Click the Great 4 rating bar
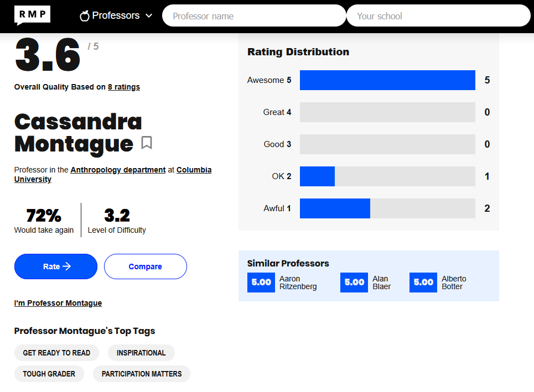 point(387,112)
